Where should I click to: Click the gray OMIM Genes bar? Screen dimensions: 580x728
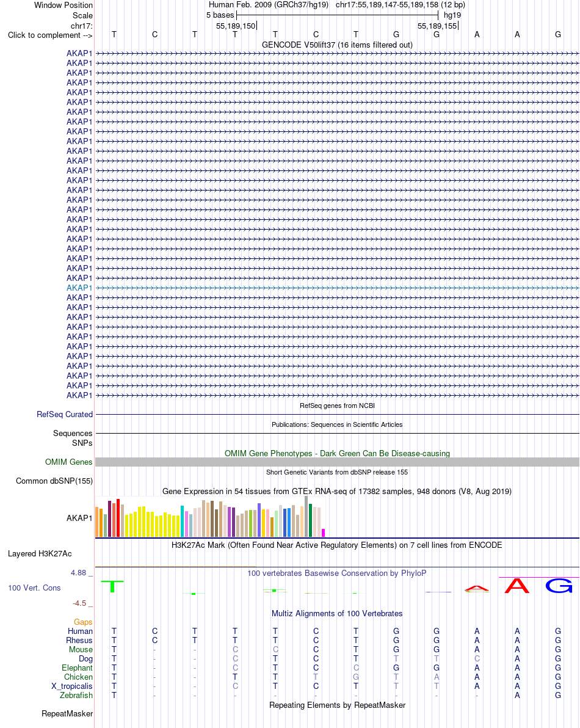pos(338,462)
